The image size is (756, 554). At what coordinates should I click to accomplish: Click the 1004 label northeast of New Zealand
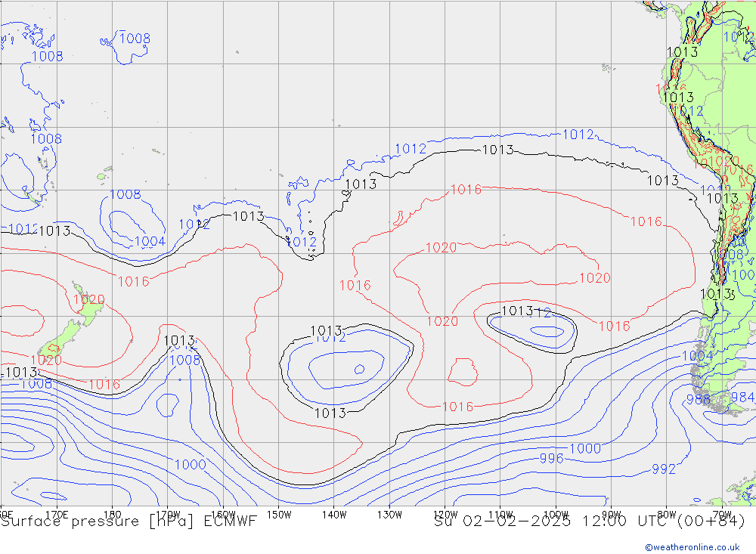pos(149,242)
